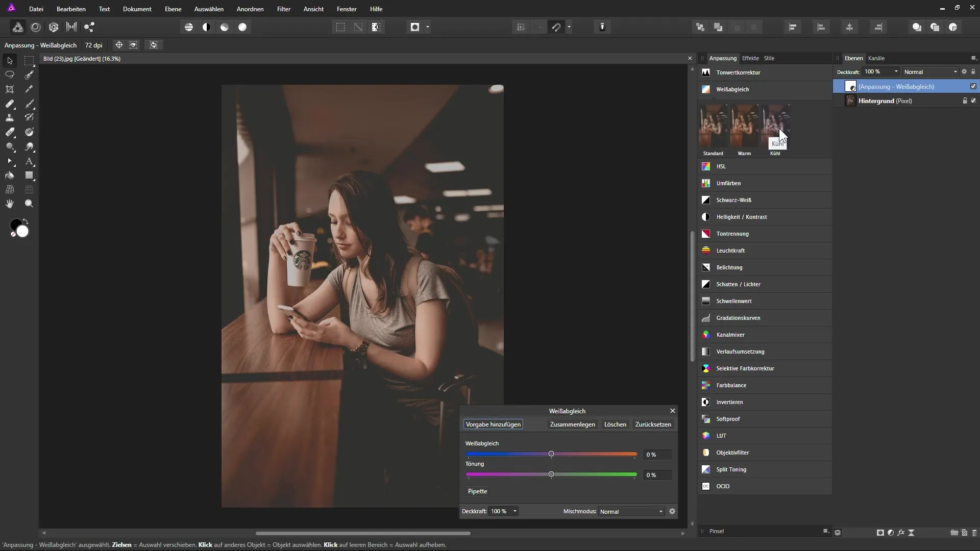Select the smudge tool
The image size is (980, 551).
29,146
